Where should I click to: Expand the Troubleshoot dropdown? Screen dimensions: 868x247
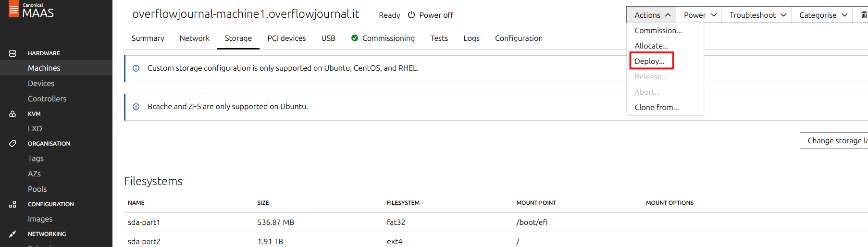[x=756, y=15]
